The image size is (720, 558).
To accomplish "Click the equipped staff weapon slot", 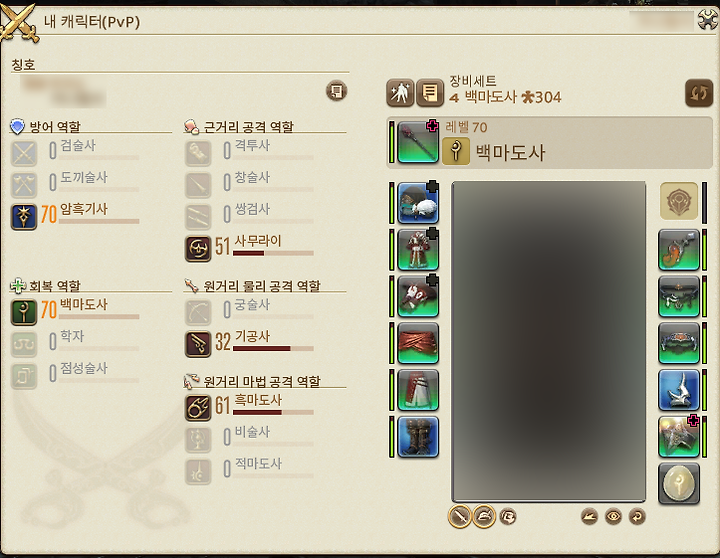I will (417, 142).
